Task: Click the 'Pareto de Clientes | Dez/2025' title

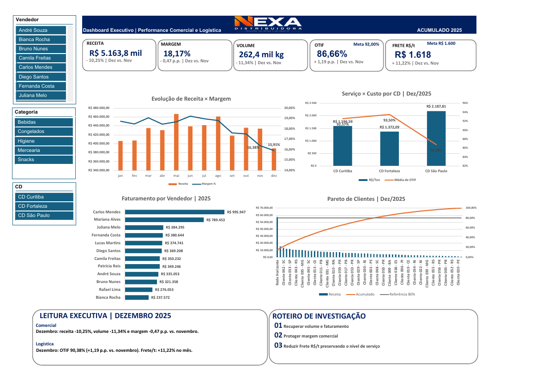Action: click(366, 199)
